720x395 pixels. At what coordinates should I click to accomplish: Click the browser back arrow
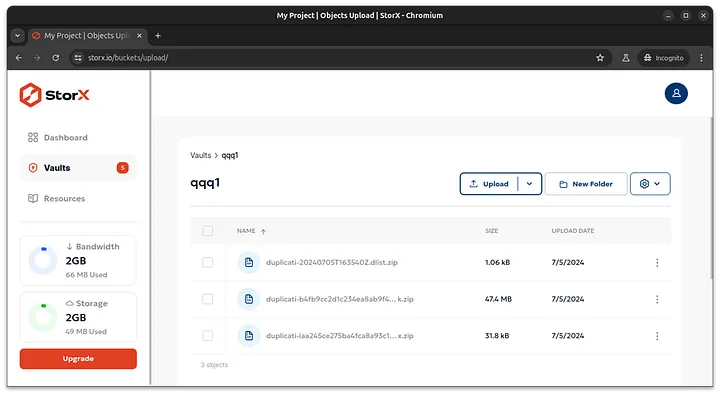pyautogui.click(x=18, y=58)
